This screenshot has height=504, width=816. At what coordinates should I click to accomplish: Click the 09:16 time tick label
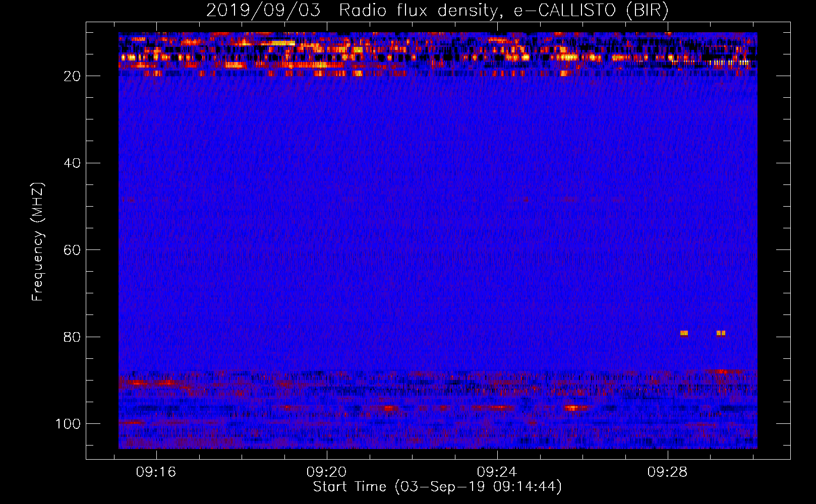coord(156,472)
